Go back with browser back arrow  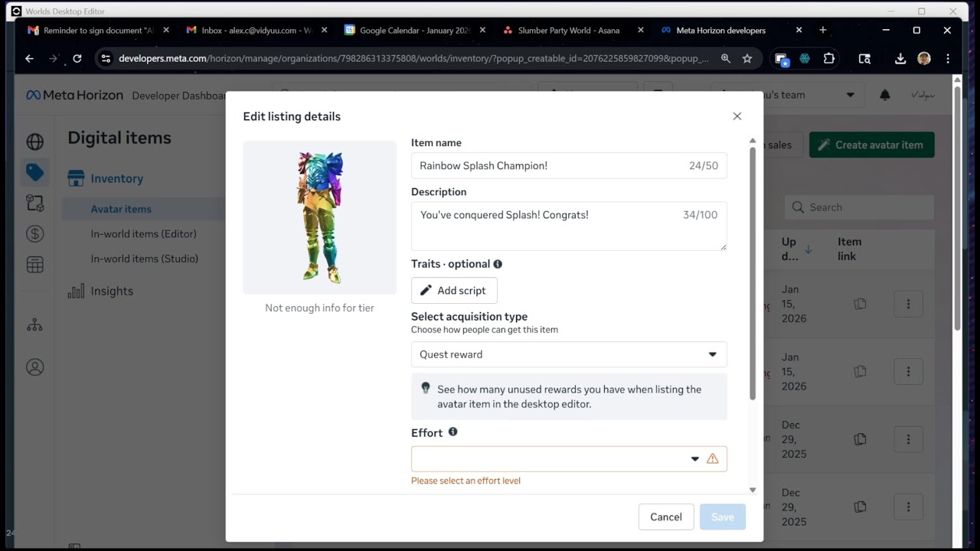click(29, 58)
